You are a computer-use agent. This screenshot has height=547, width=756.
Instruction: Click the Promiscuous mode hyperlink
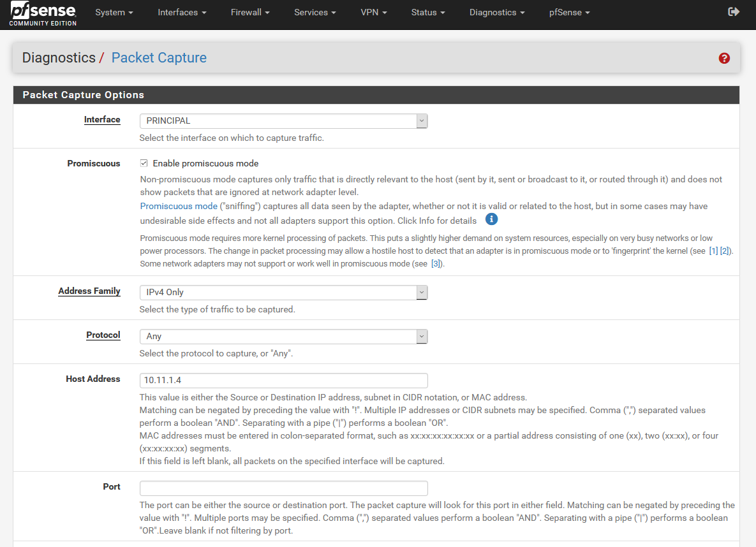(179, 206)
